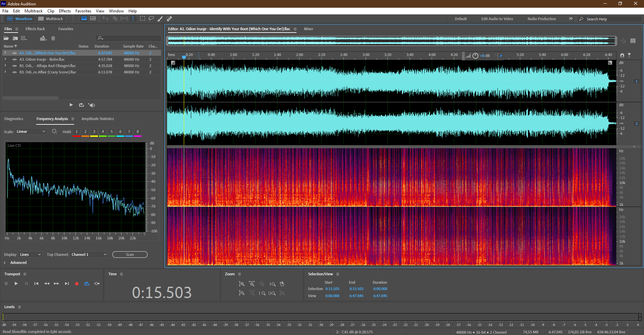Toggle the Spectral Frequency Display
This screenshot has width=644, height=335.
[x=84, y=19]
